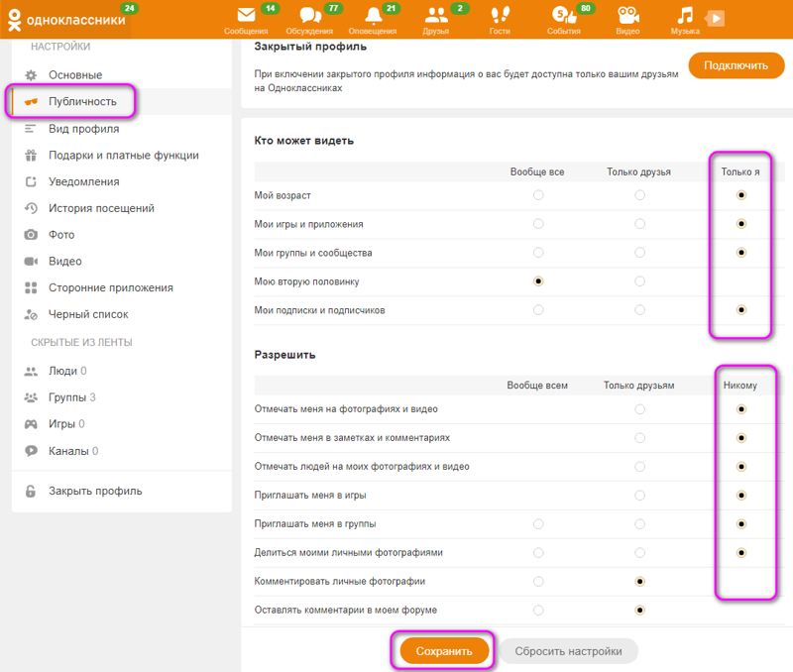
Task: Click padlock icon for Закрыть профиль
Action: 31,491
